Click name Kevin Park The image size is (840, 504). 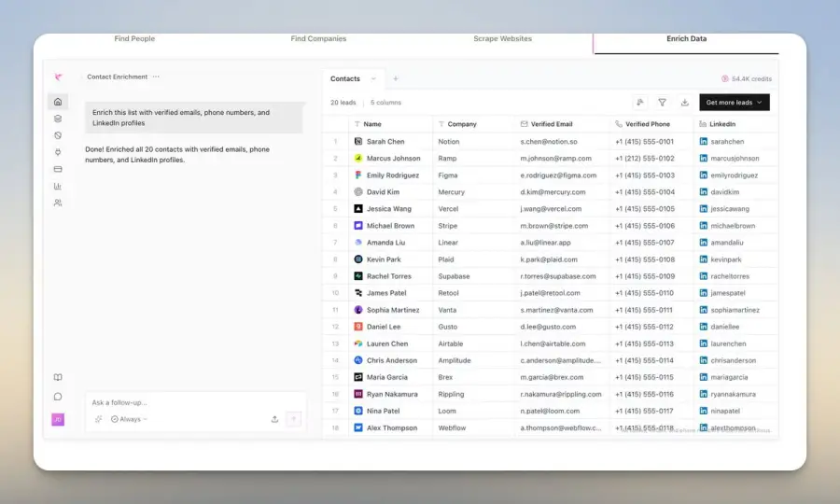(x=384, y=259)
